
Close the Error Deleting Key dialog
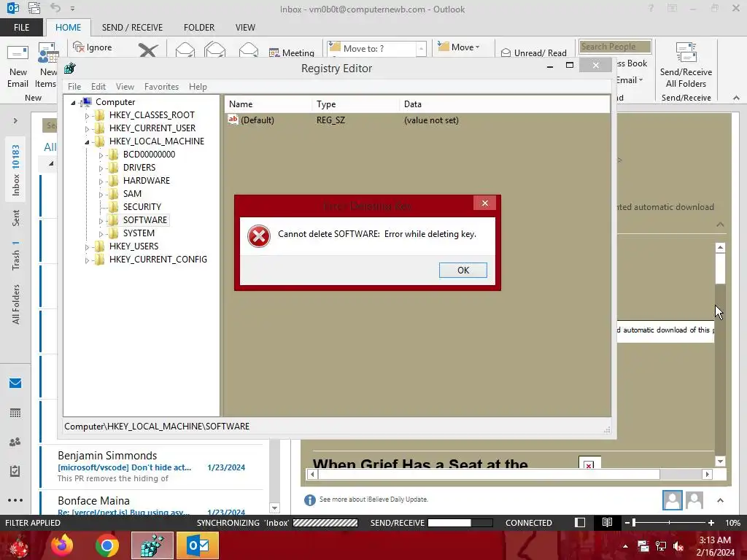[x=484, y=203]
